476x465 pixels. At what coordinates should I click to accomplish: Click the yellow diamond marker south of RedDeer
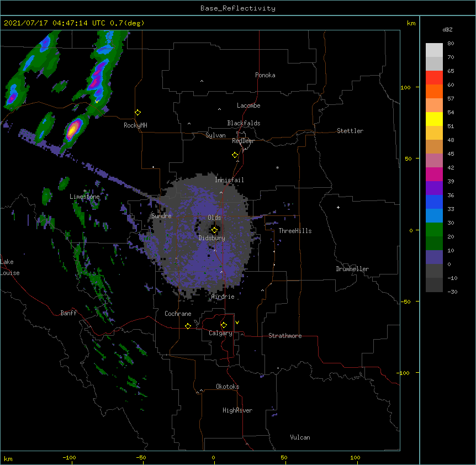[x=235, y=155]
